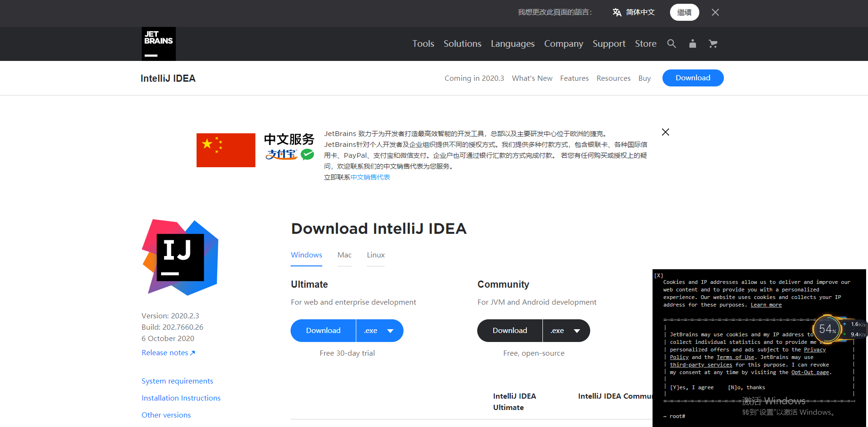Screen dimensions: 868x427
Task: Open the Tools menu
Action: pos(423,43)
